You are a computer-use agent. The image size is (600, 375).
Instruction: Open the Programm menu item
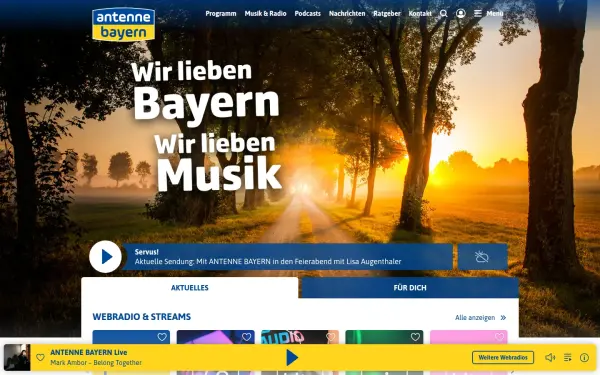click(221, 13)
